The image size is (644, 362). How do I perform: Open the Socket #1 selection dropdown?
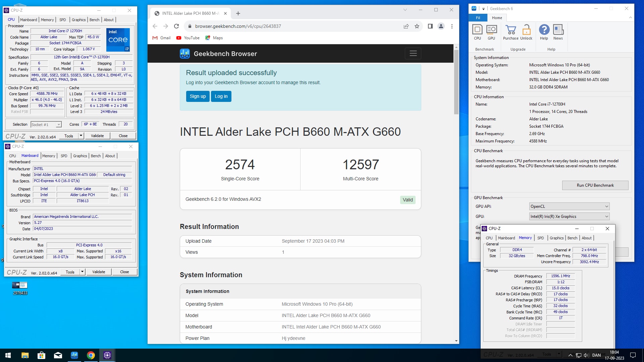[x=46, y=125]
